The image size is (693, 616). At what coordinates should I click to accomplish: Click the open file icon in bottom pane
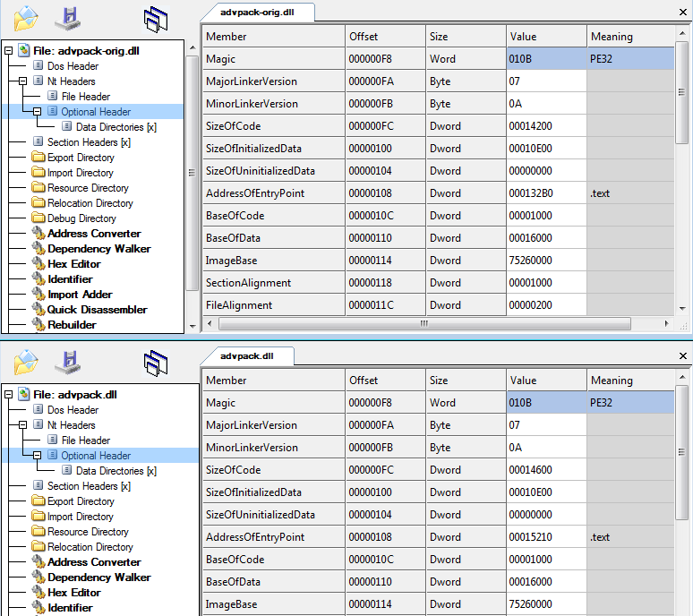coord(26,361)
